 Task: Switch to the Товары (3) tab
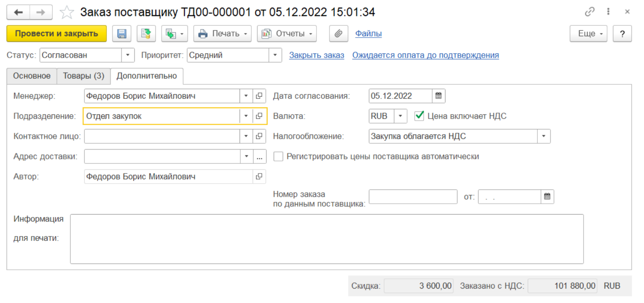[x=84, y=76]
